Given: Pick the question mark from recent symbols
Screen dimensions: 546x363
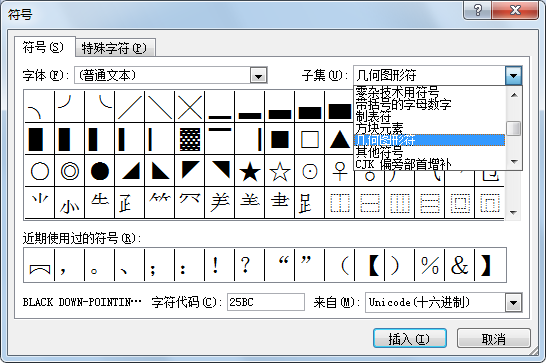Looking at the screenshot, I should pyautogui.click(x=250, y=265).
